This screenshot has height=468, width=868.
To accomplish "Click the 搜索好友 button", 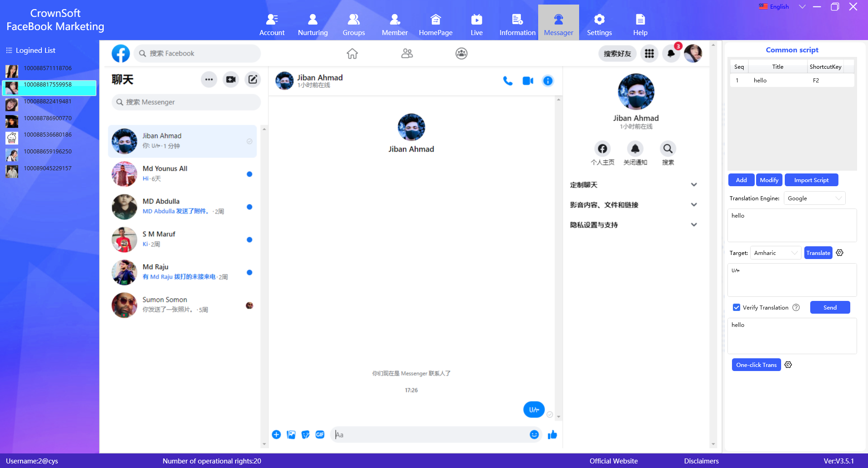I will click(617, 53).
